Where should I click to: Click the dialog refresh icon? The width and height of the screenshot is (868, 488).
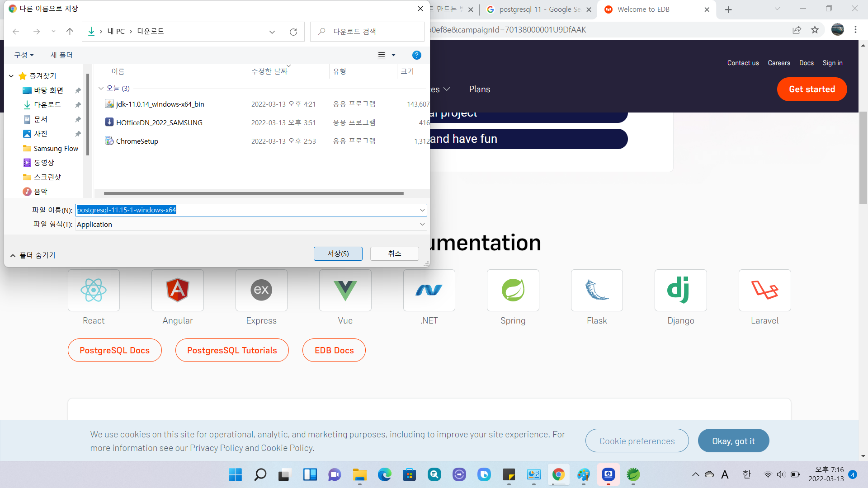point(293,32)
